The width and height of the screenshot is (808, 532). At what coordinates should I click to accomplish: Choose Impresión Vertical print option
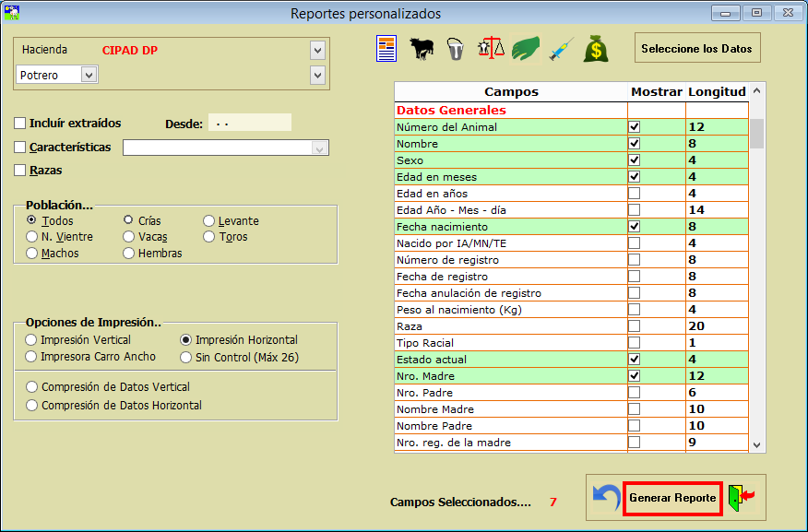[32, 340]
